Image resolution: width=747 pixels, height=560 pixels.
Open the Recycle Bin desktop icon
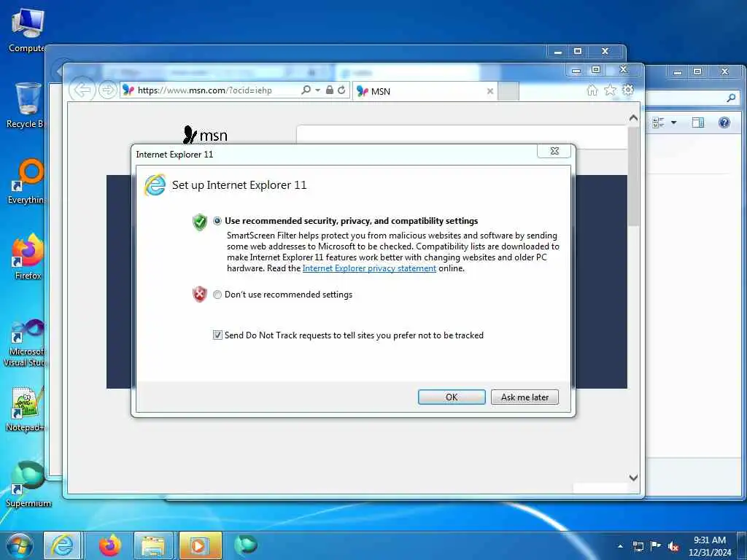[x=27, y=105]
